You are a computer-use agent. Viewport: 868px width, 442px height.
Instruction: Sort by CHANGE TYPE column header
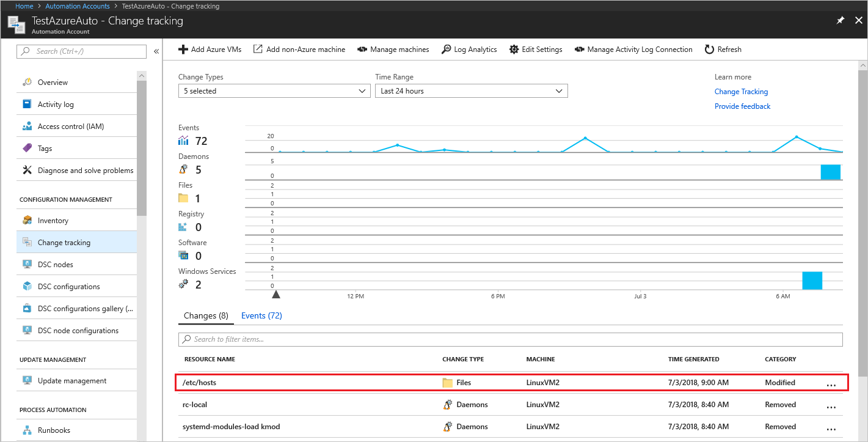pos(463,359)
